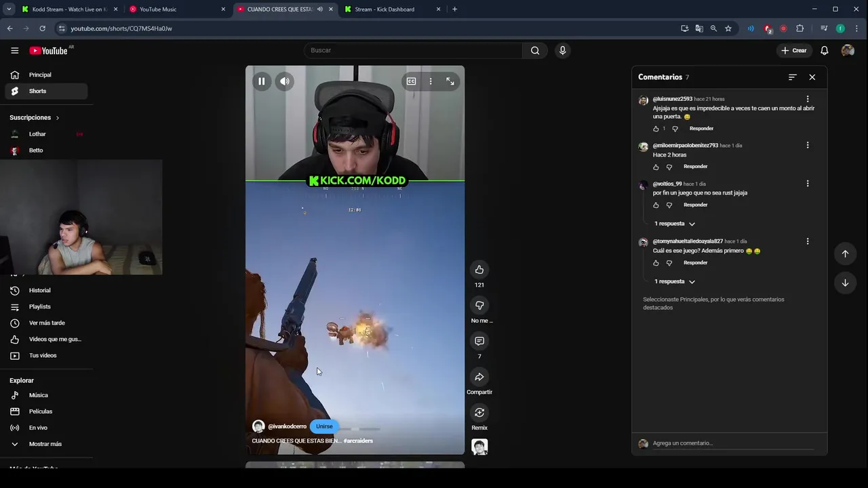Screen dimensions: 868x488
Task: Reply to @luisnunez2593 comment
Action: tap(701, 129)
